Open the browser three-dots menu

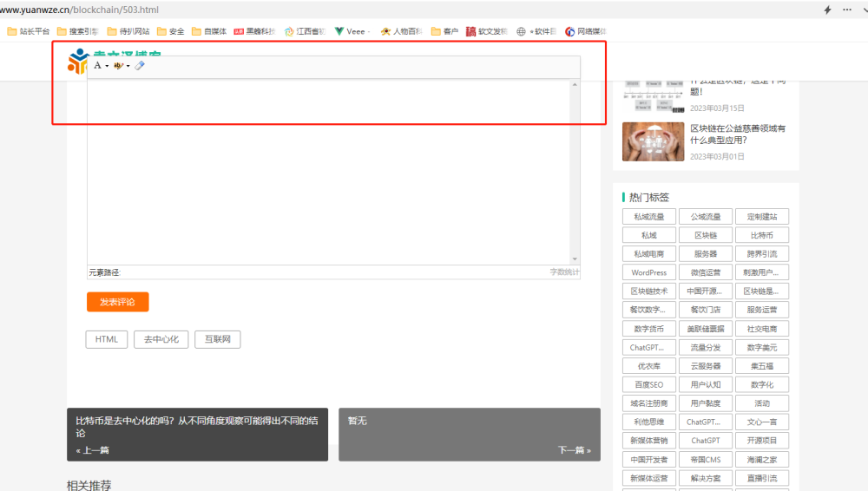(x=847, y=10)
